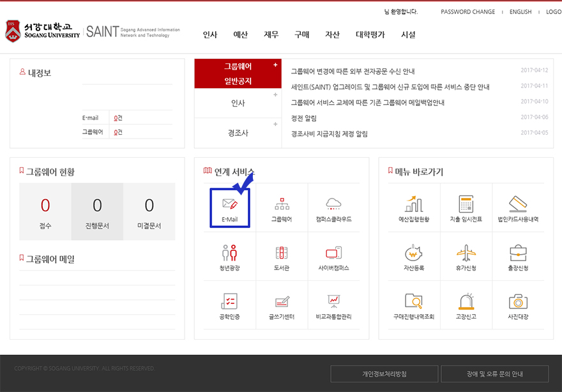This screenshot has height=392, width=562.
Task: Expand the 인사 notice category plus
Action: point(275,95)
